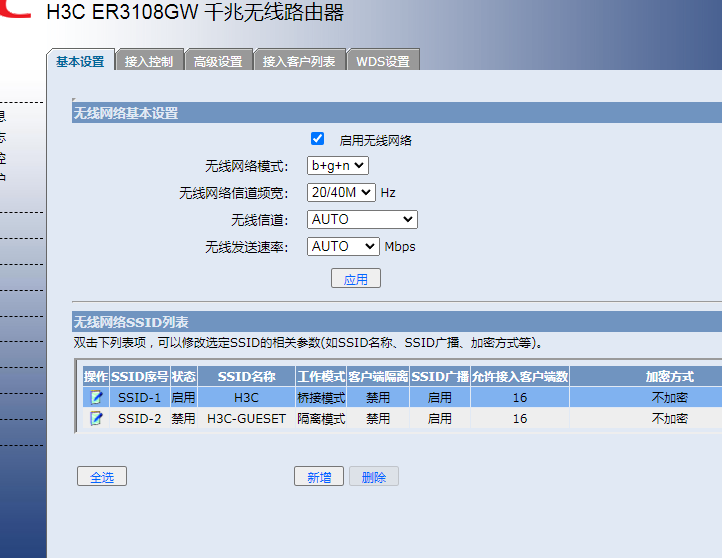Image resolution: width=722 pixels, height=558 pixels.
Task: Click the 不加密 cell in SSID-2 row
Action: (x=670, y=418)
